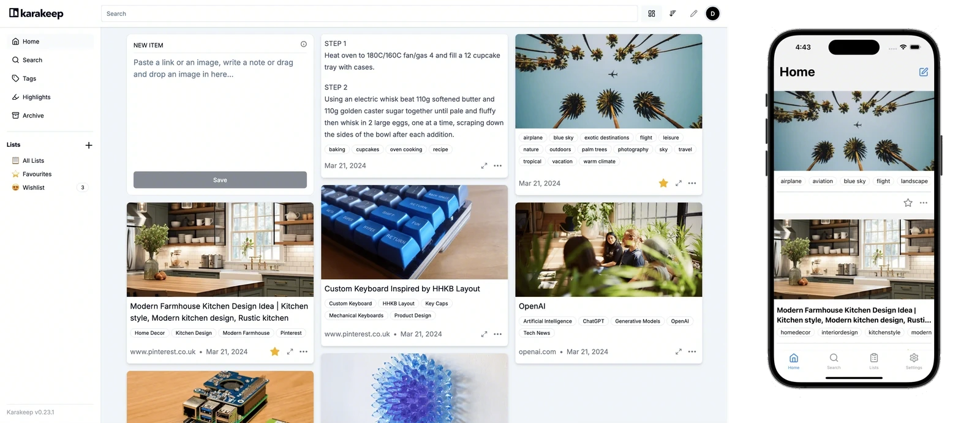Toggle the star on Modern Farmhouse Kitchen card

point(274,351)
